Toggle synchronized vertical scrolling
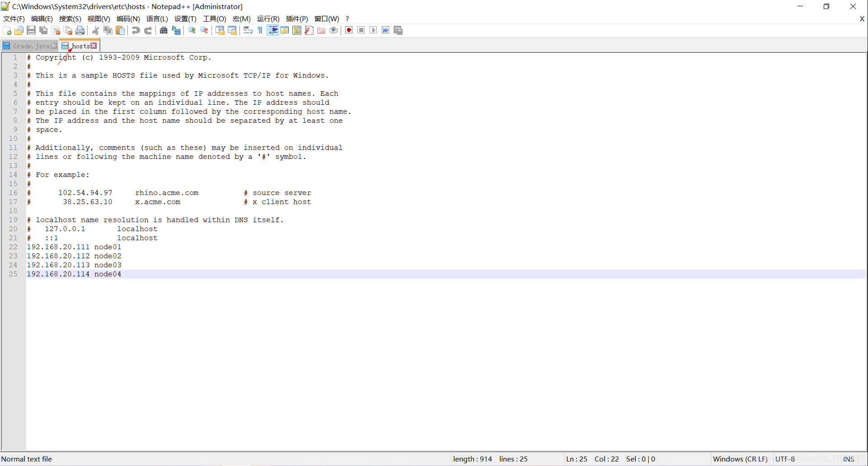 point(220,30)
